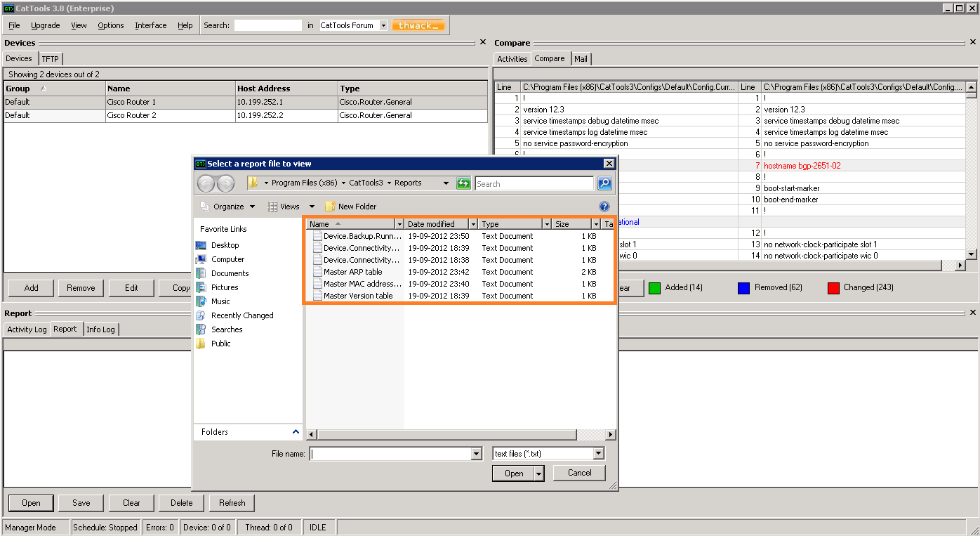980x536 pixels.
Task: Click the Refresh button in Report panel
Action: [232, 503]
